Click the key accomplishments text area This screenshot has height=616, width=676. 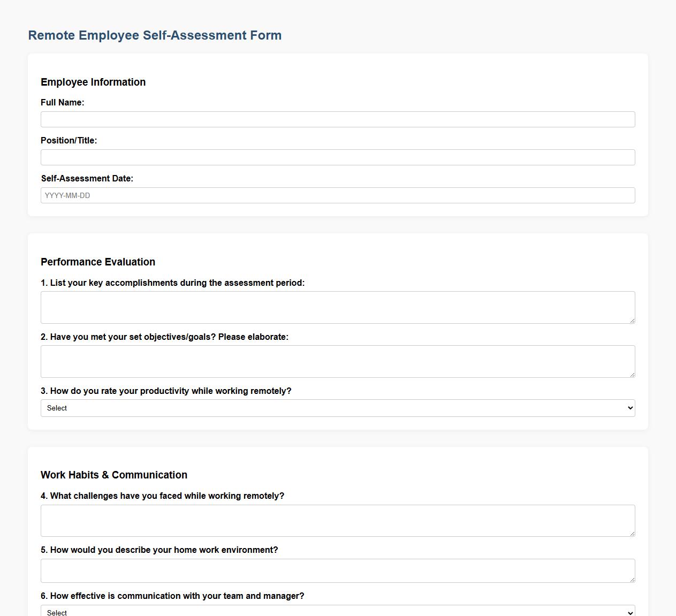338,307
